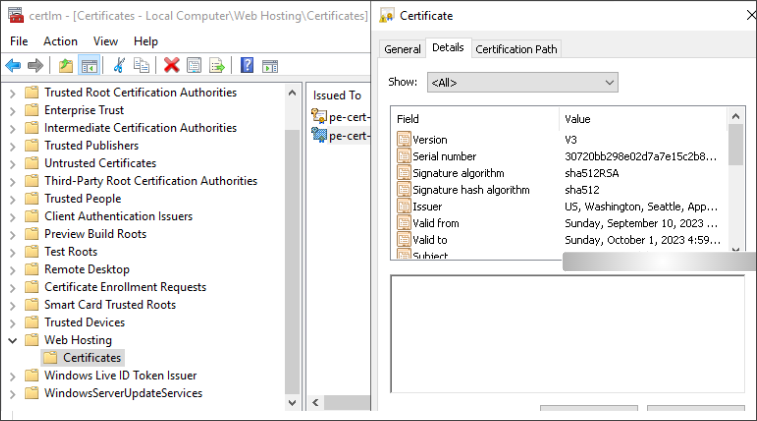Click the Valid from field icon
The width and height of the screenshot is (757, 421).
point(404,223)
